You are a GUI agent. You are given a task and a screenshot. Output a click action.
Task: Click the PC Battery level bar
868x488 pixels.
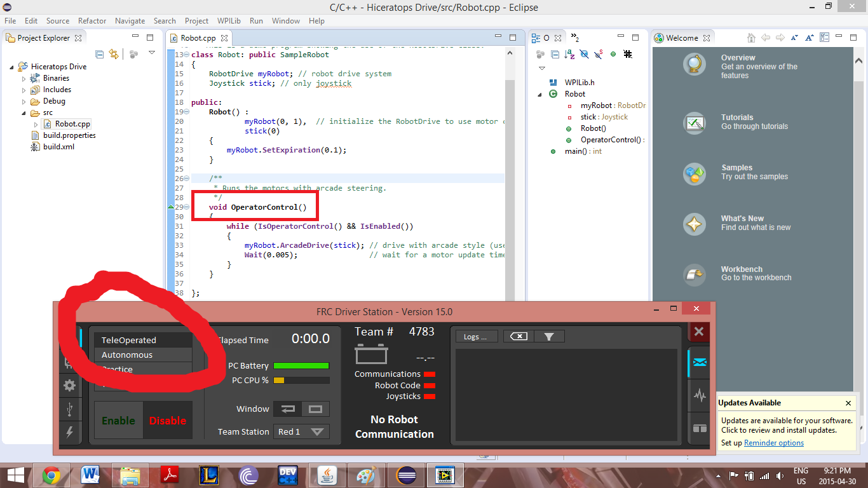point(301,366)
